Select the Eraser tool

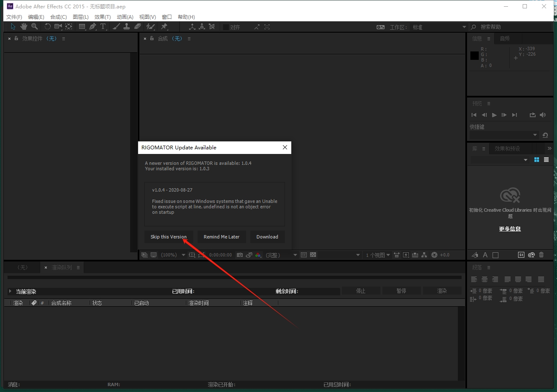coord(138,27)
